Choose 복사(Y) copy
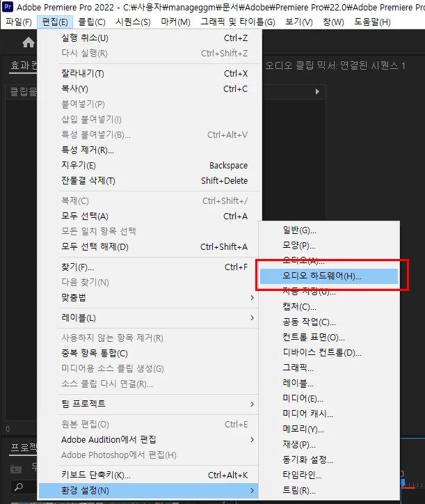Image resolution: width=425 pixels, height=504 pixels. [x=150, y=88]
